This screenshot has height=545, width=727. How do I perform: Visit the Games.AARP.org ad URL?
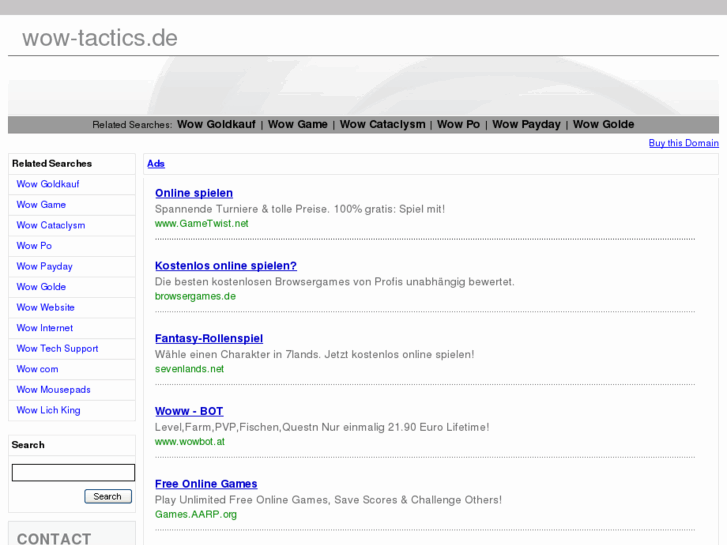click(196, 514)
